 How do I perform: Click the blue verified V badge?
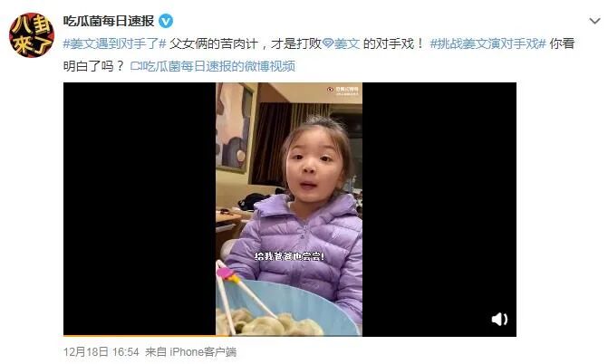click(166, 21)
